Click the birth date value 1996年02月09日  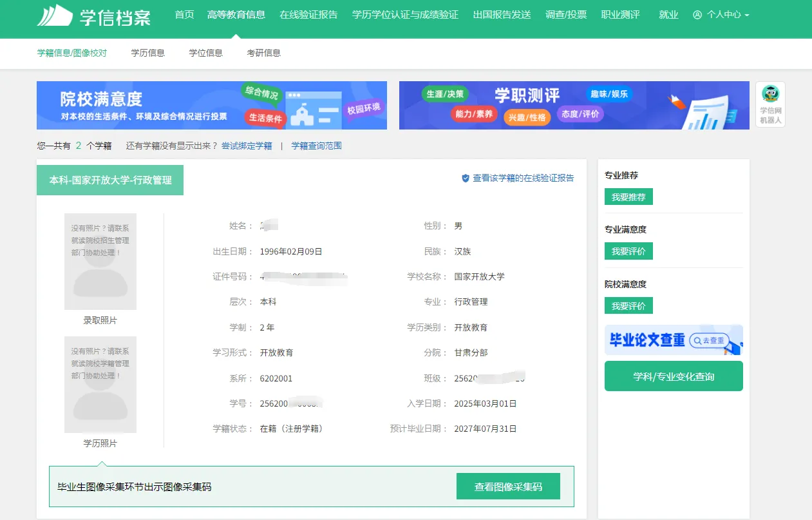291,251
